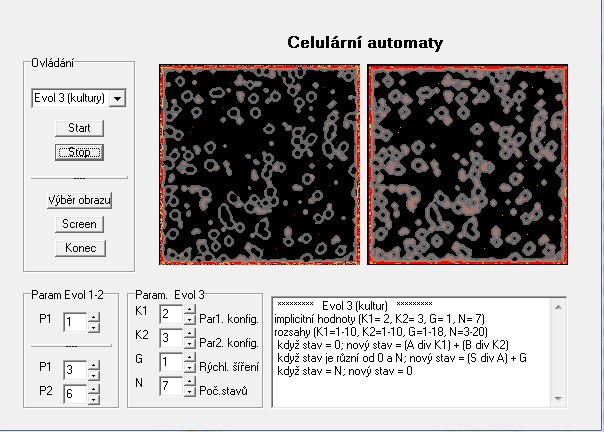
Task: Click the left cellular automaton image
Action: (261, 164)
